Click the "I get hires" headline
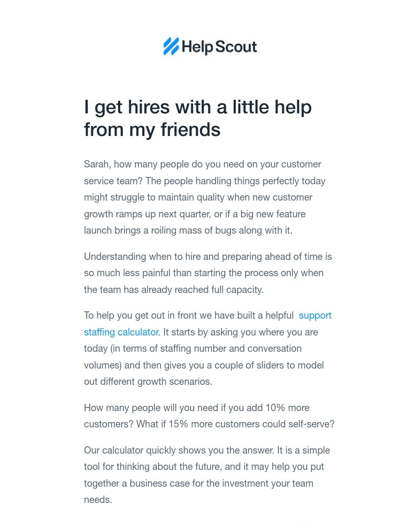 coord(197,107)
